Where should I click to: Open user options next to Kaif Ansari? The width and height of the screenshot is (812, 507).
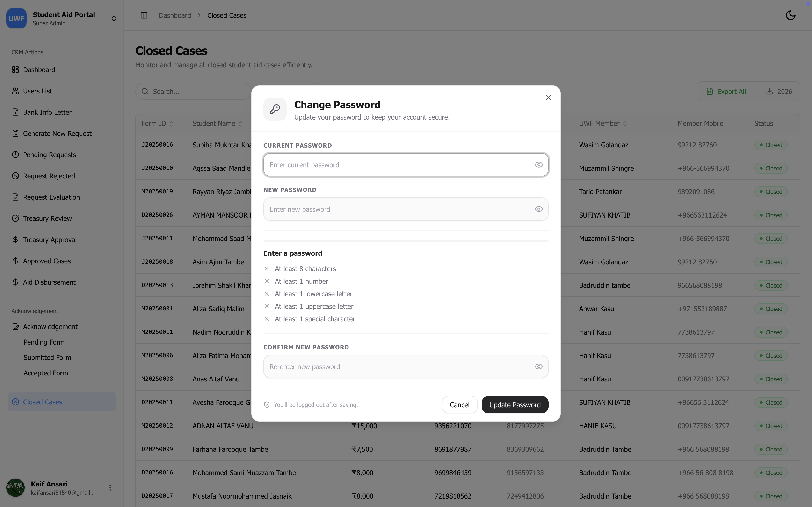[x=110, y=487]
